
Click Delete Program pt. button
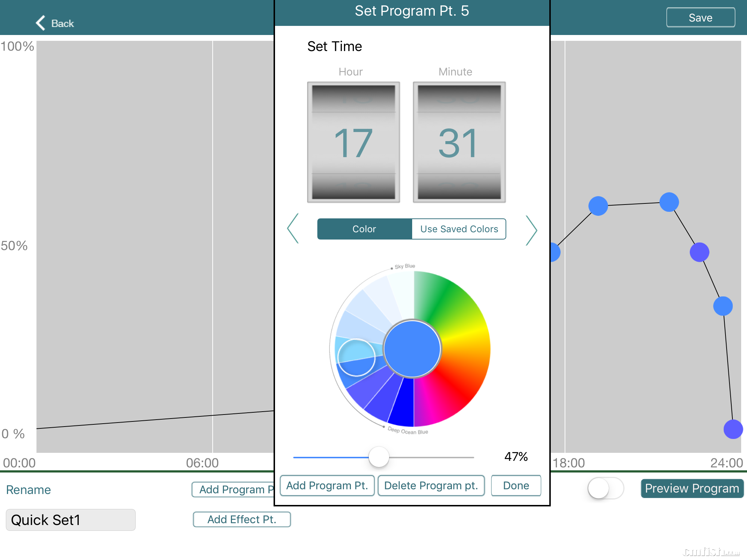(431, 486)
